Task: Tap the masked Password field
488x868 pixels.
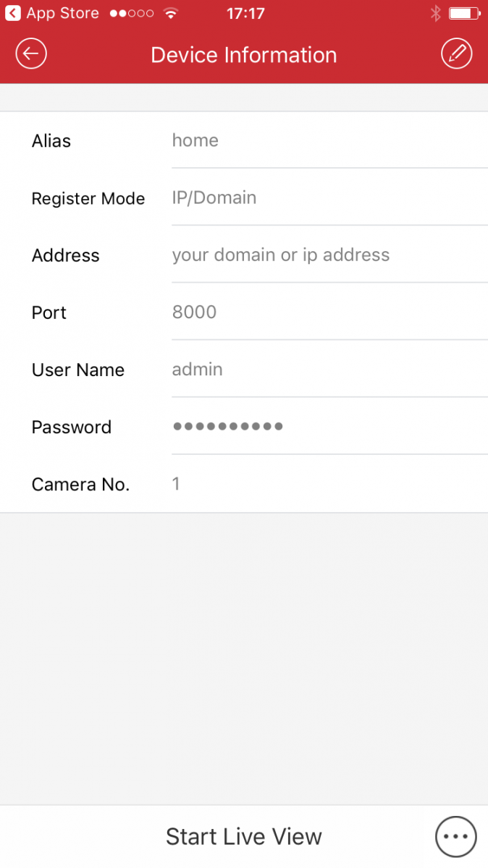Action: click(x=227, y=426)
